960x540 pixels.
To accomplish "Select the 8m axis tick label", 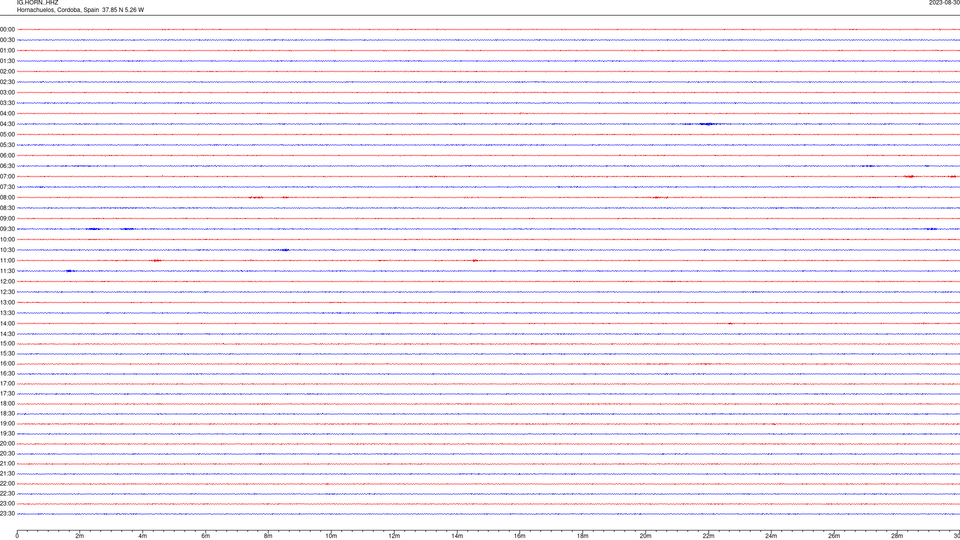I will pyautogui.click(x=268, y=536).
